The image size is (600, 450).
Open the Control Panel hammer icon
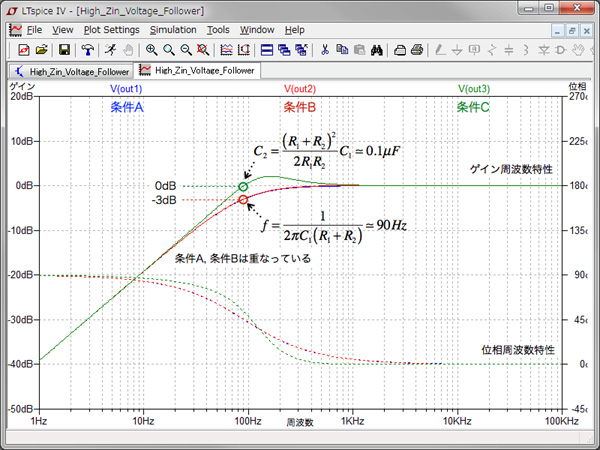[88, 49]
